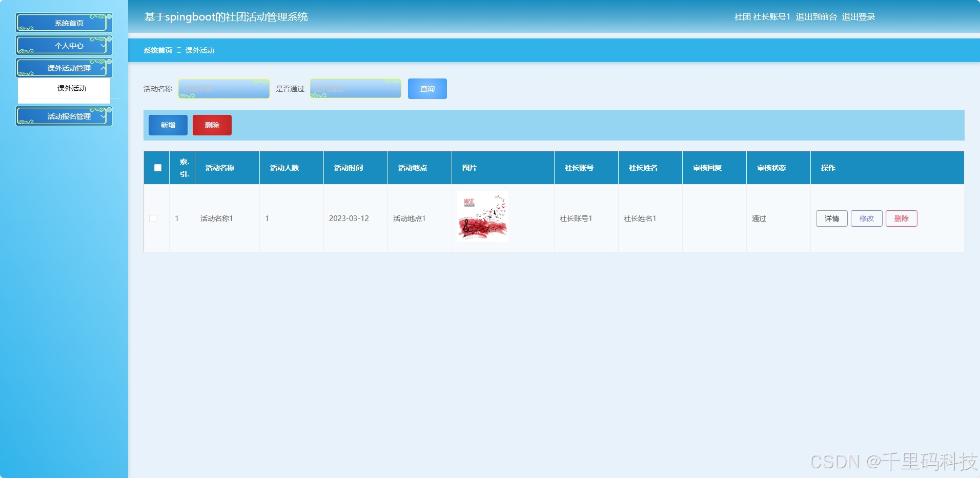Screen dimensions: 980x478
Task: Click the 查询 search button
Action: point(427,89)
